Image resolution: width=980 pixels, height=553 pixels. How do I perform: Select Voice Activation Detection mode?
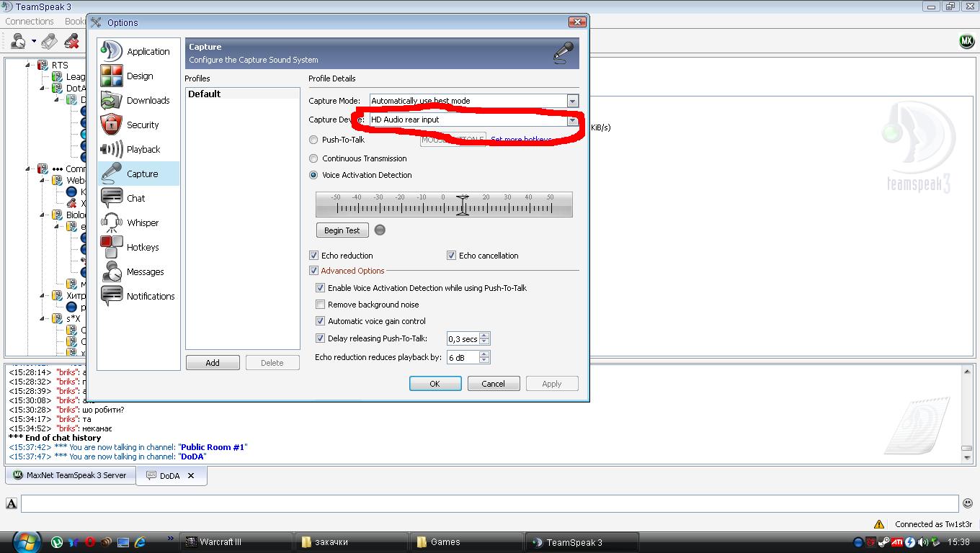(x=313, y=175)
